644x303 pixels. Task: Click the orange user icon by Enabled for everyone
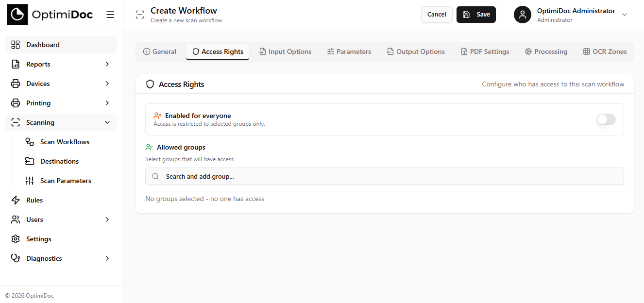click(157, 116)
